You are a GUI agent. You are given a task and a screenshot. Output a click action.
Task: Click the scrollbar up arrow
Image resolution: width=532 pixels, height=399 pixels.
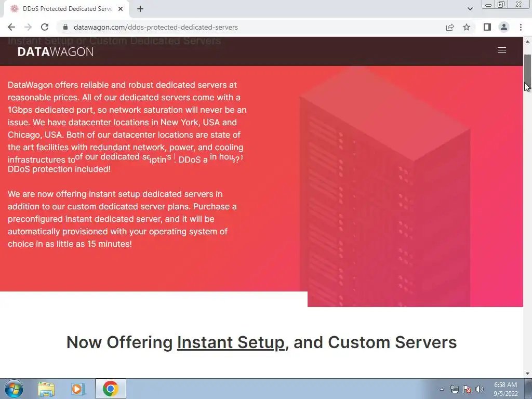[x=528, y=42]
